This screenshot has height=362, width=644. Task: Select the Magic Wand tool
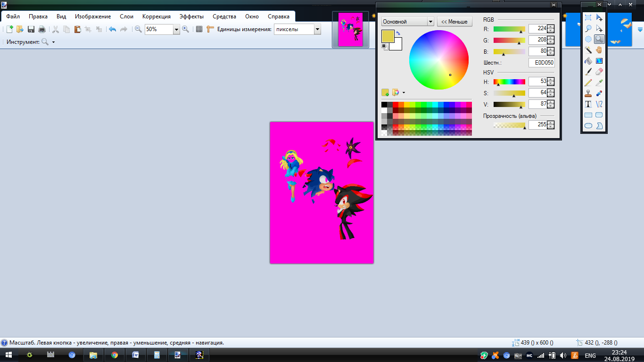coord(588,50)
